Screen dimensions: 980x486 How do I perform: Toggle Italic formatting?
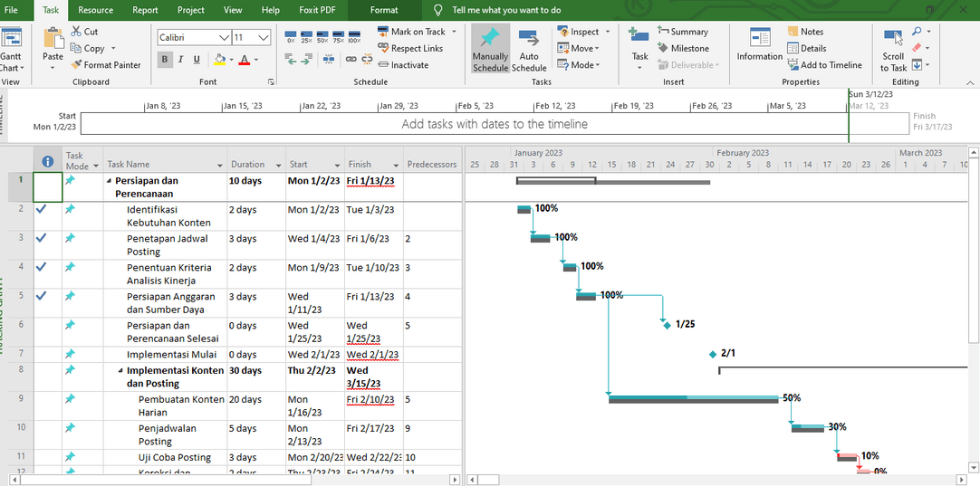tap(180, 60)
